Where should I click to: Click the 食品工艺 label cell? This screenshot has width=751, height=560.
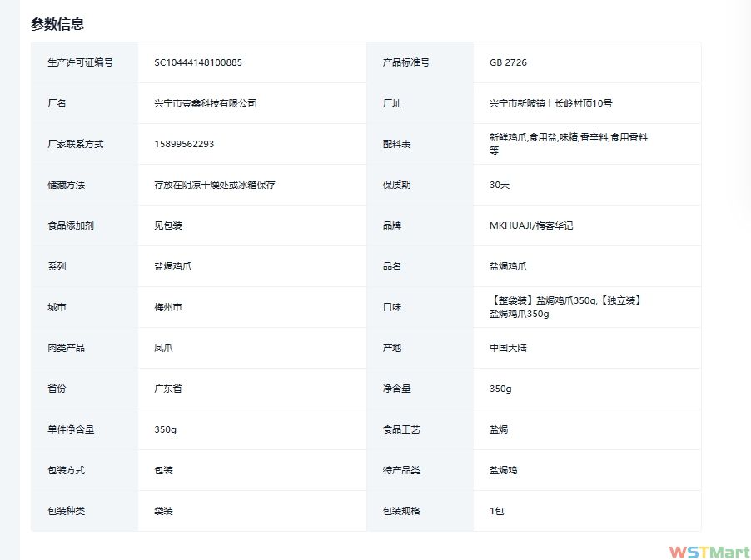401,429
